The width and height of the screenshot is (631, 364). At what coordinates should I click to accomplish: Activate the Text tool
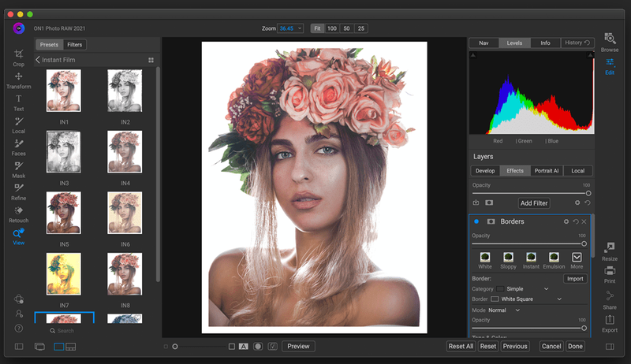(x=18, y=103)
